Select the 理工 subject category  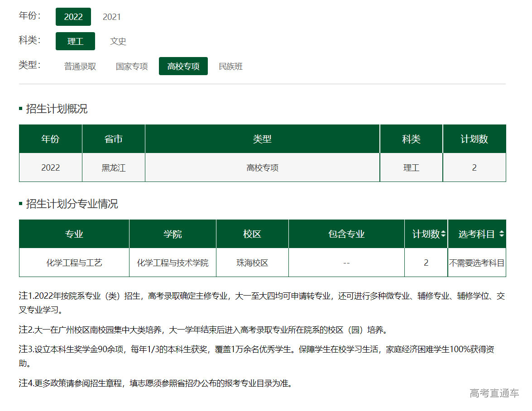tap(75, 41)
